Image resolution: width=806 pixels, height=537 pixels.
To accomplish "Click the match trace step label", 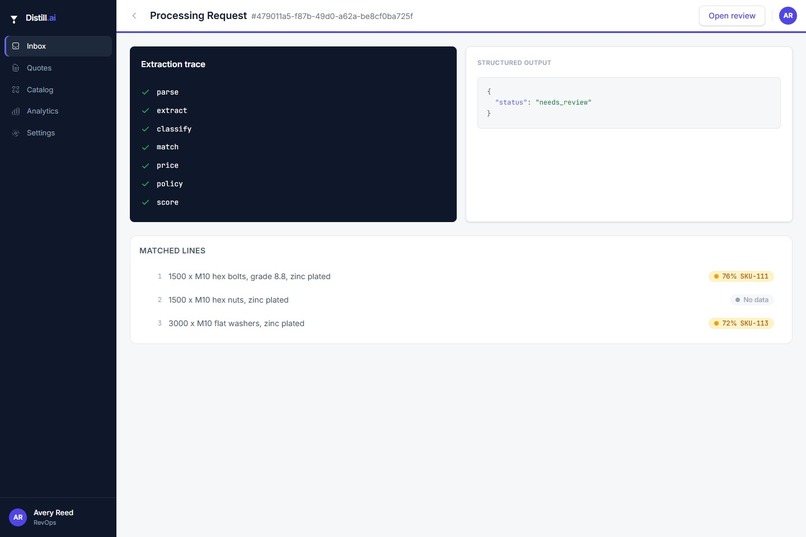I will click(168, 147).
